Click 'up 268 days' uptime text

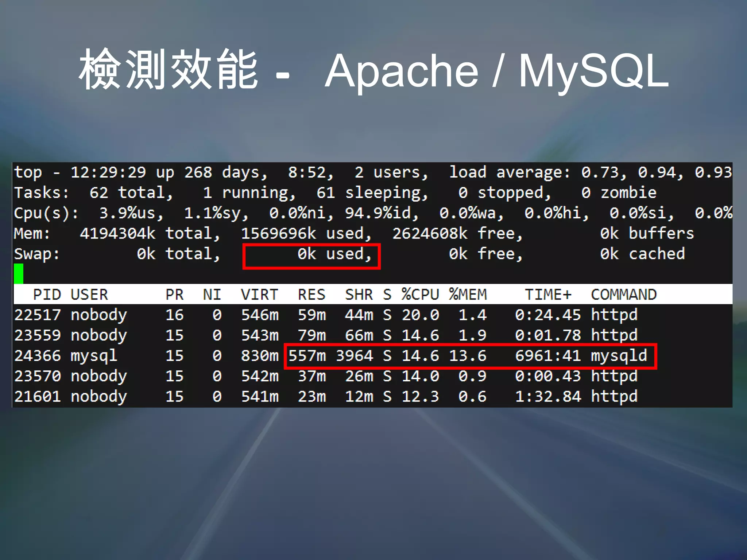point(212,173)
